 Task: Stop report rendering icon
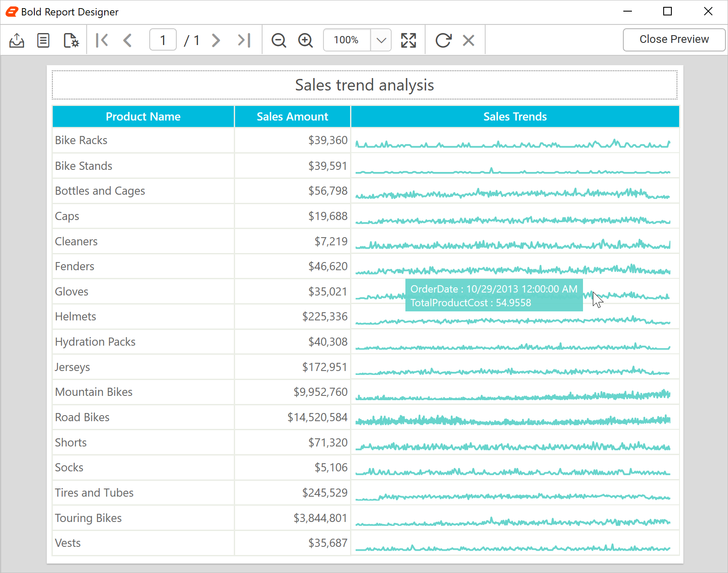pyautogui.click(x=468, y=40)
